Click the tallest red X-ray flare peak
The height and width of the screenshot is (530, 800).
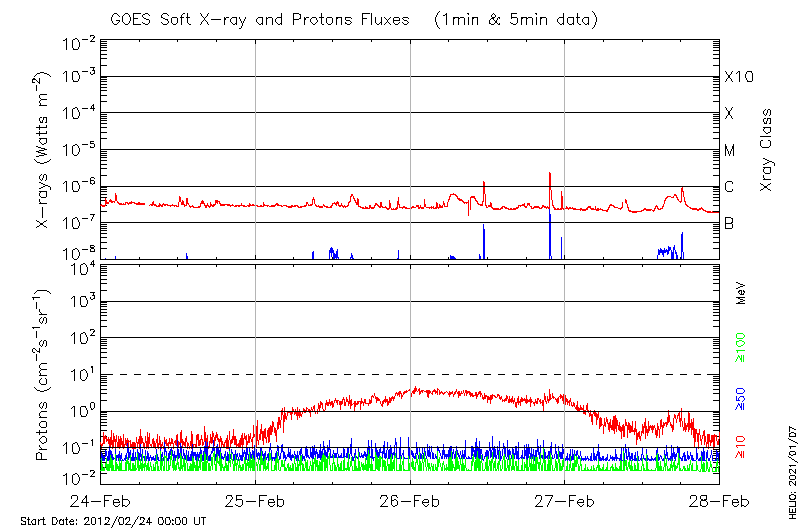[x=550, y=175]
